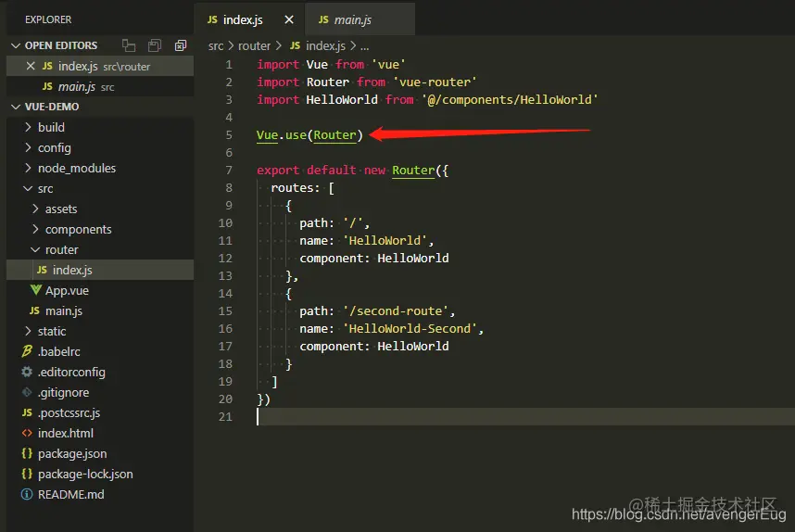This screenshot has width=795, height=532.
Task: Click the Vue icon beside App.vue
Action: click(x=35, y=290)
